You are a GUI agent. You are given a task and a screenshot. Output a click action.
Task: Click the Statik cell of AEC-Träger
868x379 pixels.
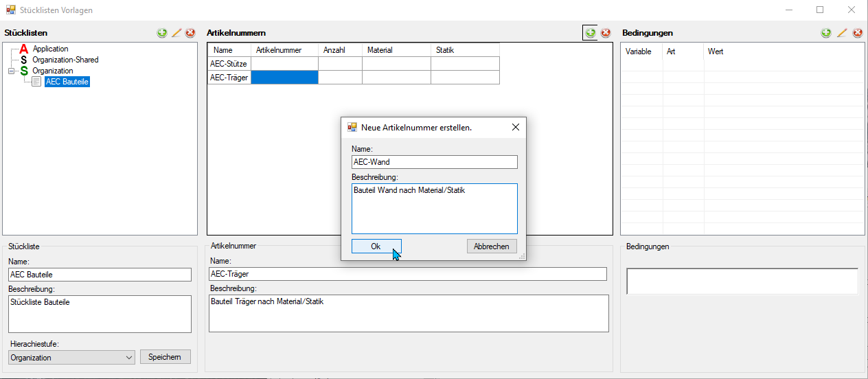tap(466, 77)
